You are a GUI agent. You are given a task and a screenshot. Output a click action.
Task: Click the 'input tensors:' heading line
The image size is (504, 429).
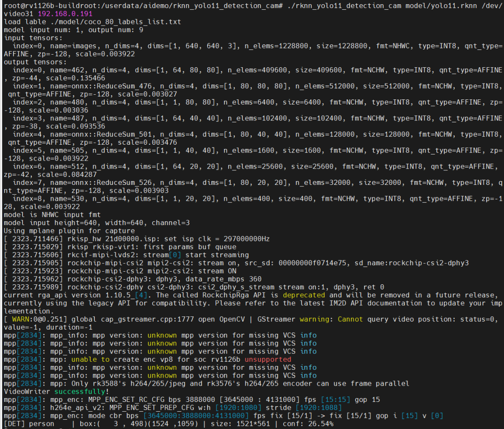point(33,38)
